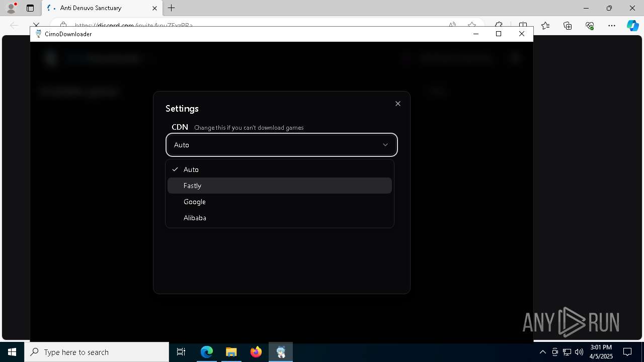The width and height of the screenshot is (644, 362).
Task: Open Edge Settings and more menu
Action: (x=612, y=26)
